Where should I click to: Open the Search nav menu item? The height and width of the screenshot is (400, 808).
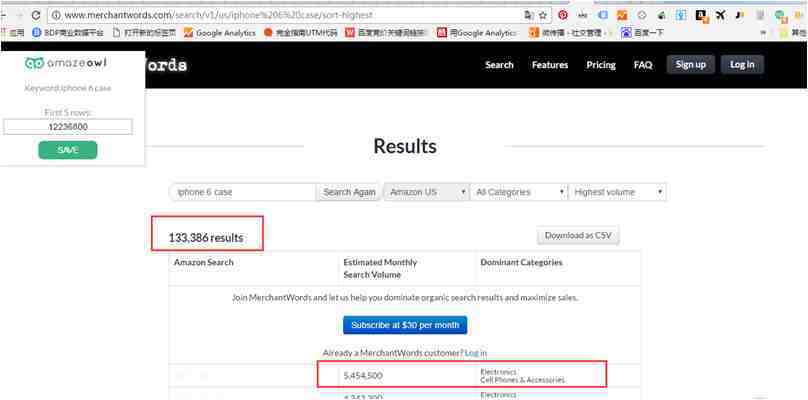(x=499, y=65)
